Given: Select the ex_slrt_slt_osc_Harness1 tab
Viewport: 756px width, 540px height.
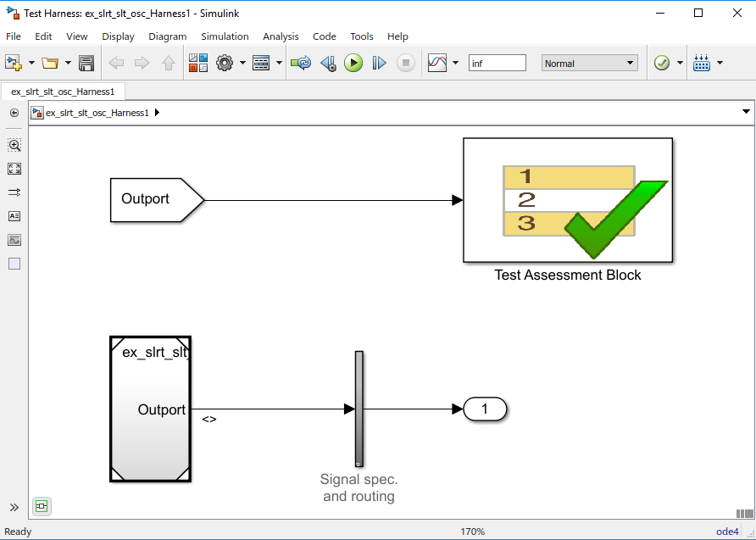Looking at the screenshot, I should [x=63, y=92].
